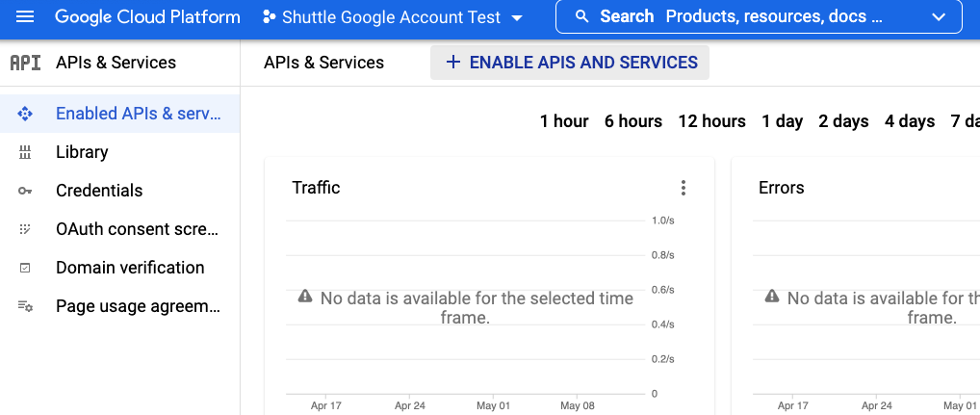Open the Traffic chart more options menu
The image size is (980, 415).
pos(683,188)
